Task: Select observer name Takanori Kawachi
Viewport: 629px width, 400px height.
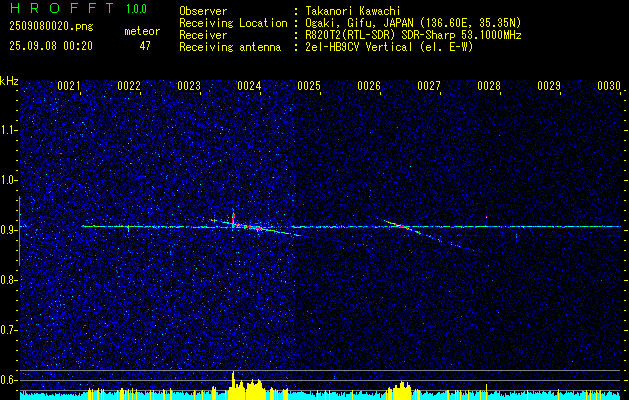Action: click(x=353, y=11)
